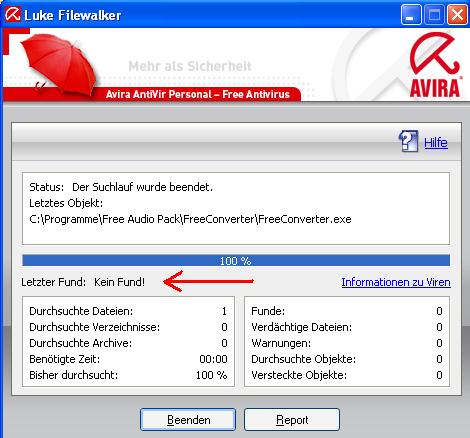This screenshot has height=438, width=470.
Task: Minimize the Luke Filewalker window
Action: click(411, 15)
